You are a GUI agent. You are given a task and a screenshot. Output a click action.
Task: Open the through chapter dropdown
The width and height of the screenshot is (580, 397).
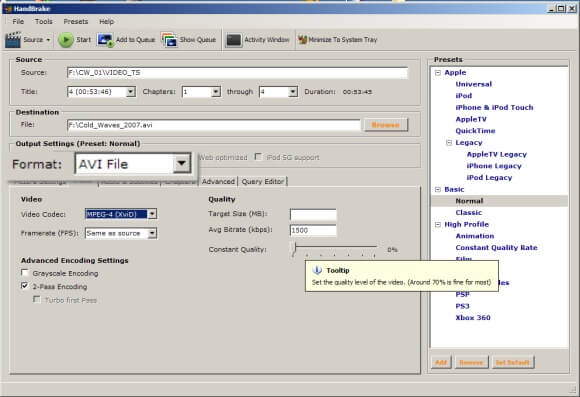[x=293, y=92]
